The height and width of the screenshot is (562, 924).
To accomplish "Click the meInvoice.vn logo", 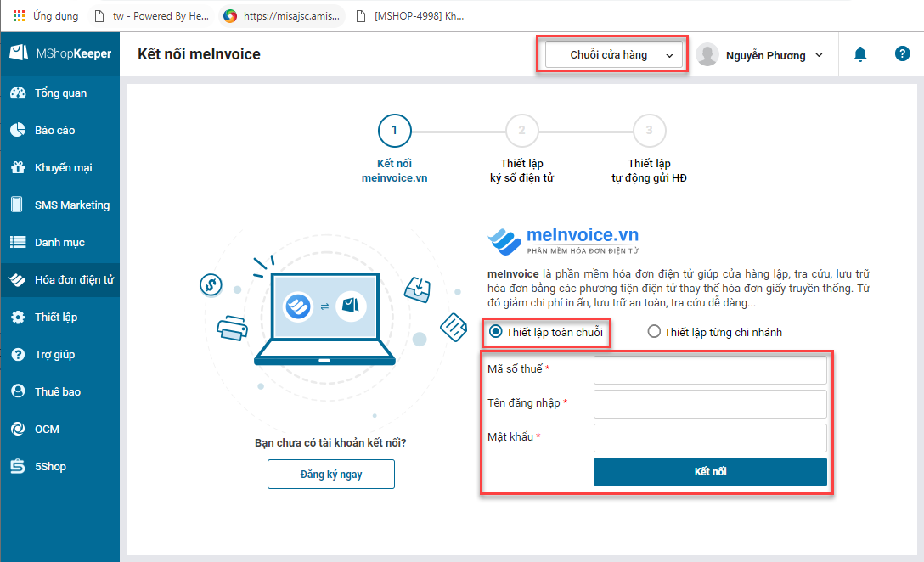I will tap(563, 242).
